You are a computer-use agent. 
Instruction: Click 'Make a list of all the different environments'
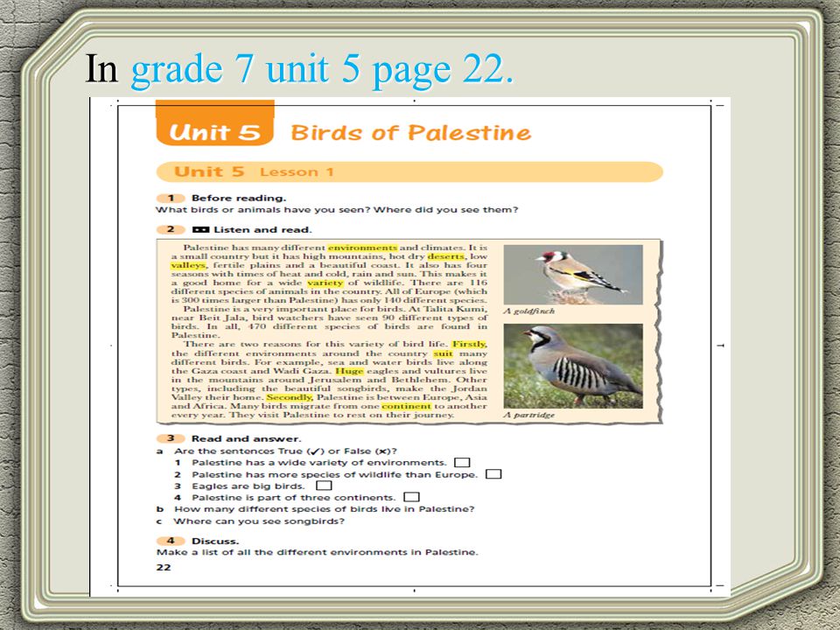coord(282,552)
